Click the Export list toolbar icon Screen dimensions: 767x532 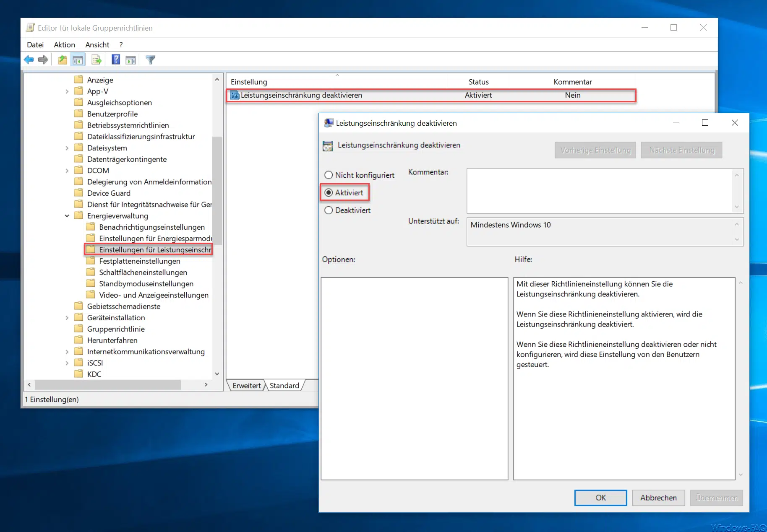tap(97, 60)
